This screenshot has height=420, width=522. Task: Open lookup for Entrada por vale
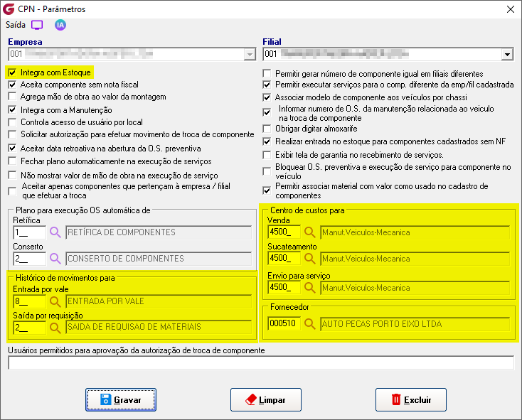pos(55,301)
